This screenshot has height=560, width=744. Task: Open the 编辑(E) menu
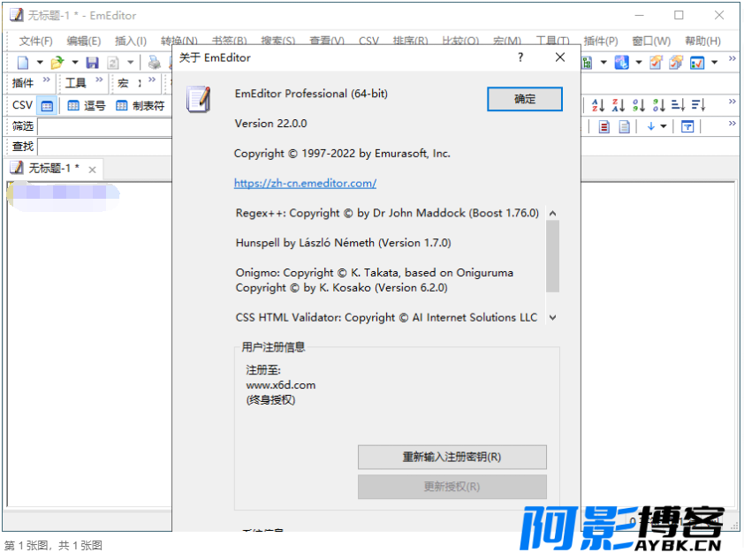(x=84, y=42)
